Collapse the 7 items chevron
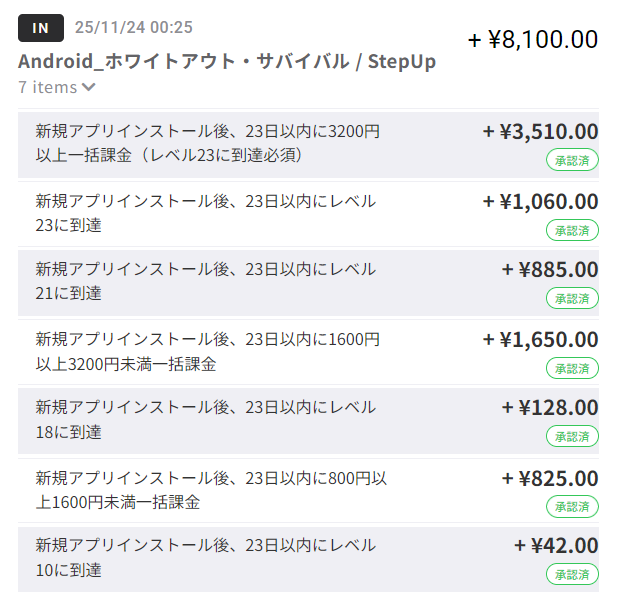621x601 pixels. pyautogui.click(x=89, y=87)
